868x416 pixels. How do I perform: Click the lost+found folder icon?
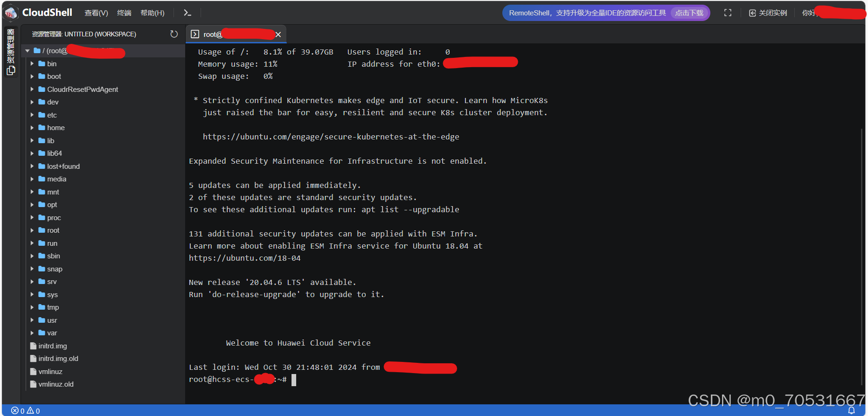click(42, 166)
